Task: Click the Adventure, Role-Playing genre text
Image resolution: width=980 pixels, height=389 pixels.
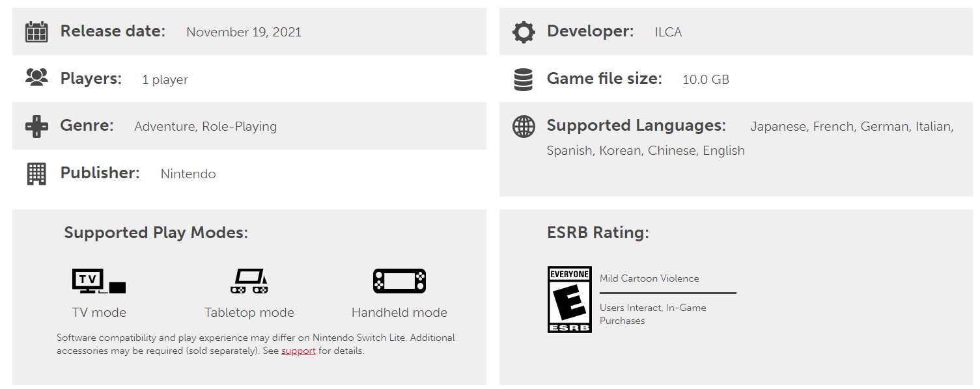Action: (x=206, y=127)
